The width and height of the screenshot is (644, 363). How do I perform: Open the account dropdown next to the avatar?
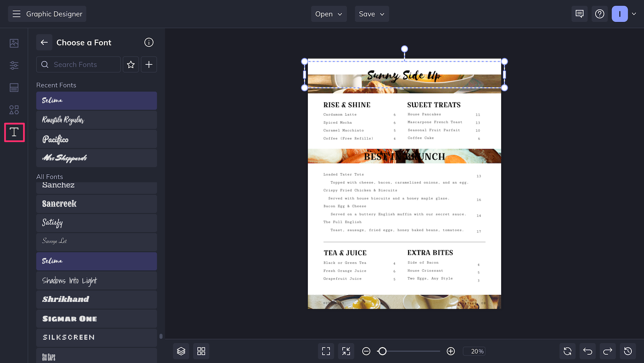[634, 14]
